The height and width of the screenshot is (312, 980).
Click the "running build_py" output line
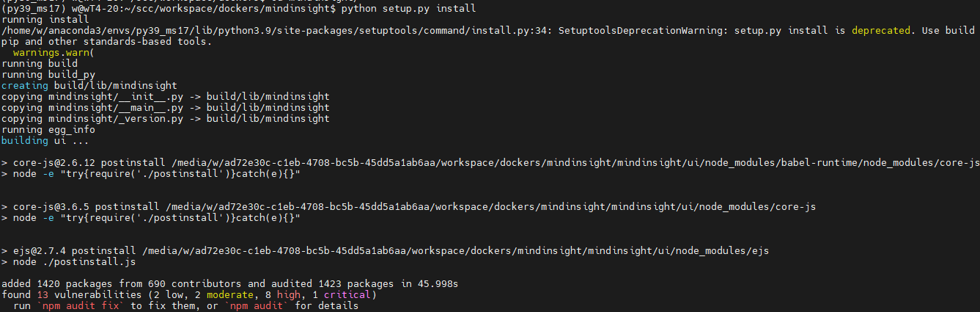pos(48,75)
